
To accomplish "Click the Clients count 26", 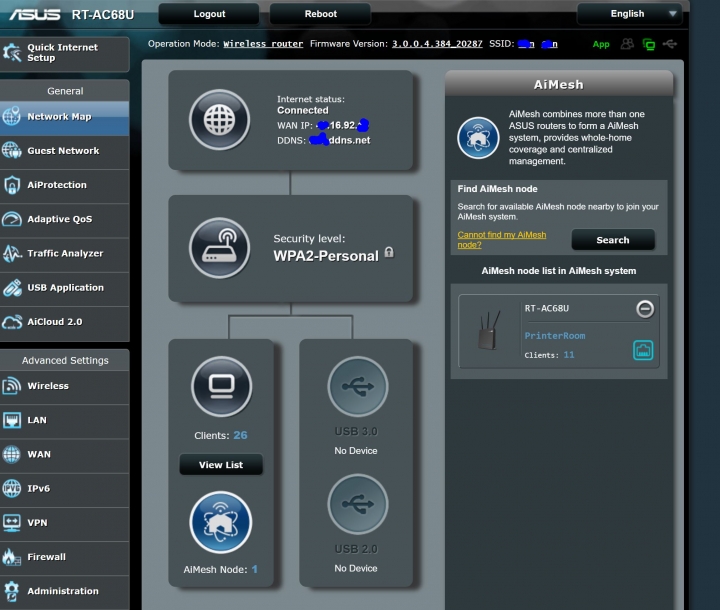I will point(240,435).
